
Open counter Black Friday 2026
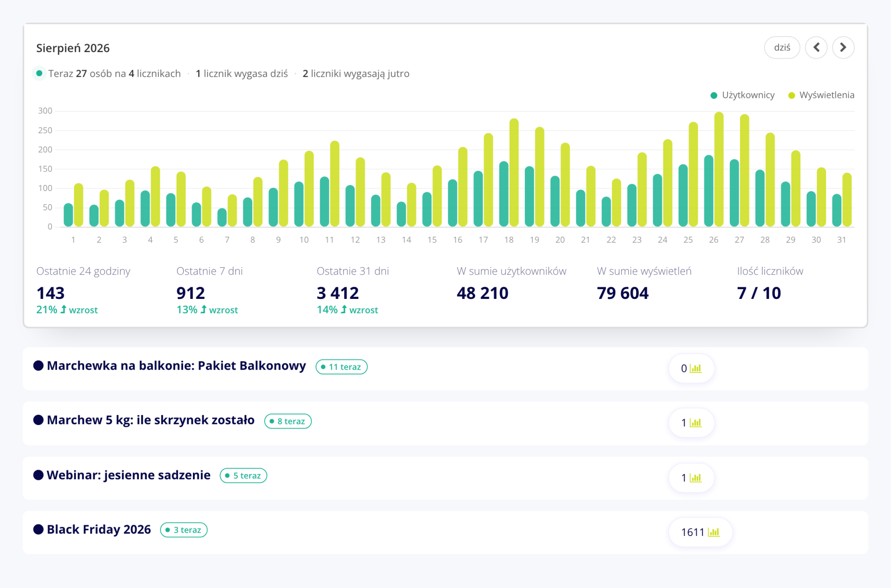(x=99, y=530)
